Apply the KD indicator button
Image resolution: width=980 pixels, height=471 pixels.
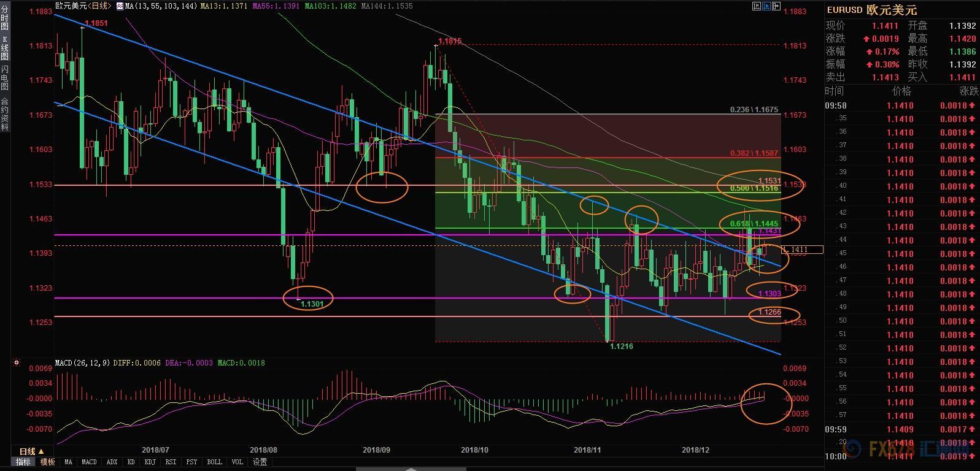(x=131, y=462)
